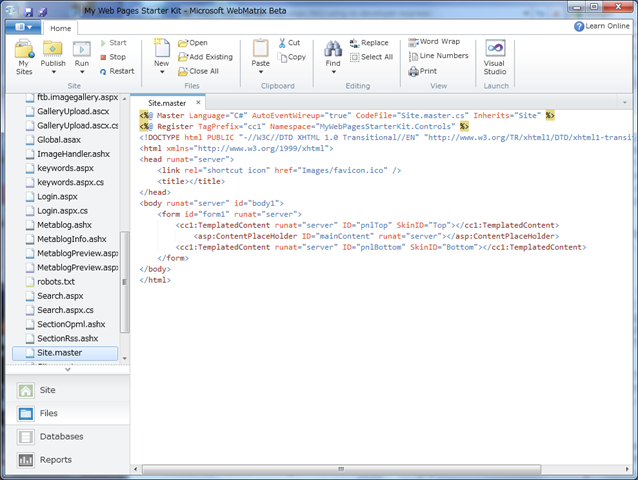Open Find with binoculars icon

[333, 49]
